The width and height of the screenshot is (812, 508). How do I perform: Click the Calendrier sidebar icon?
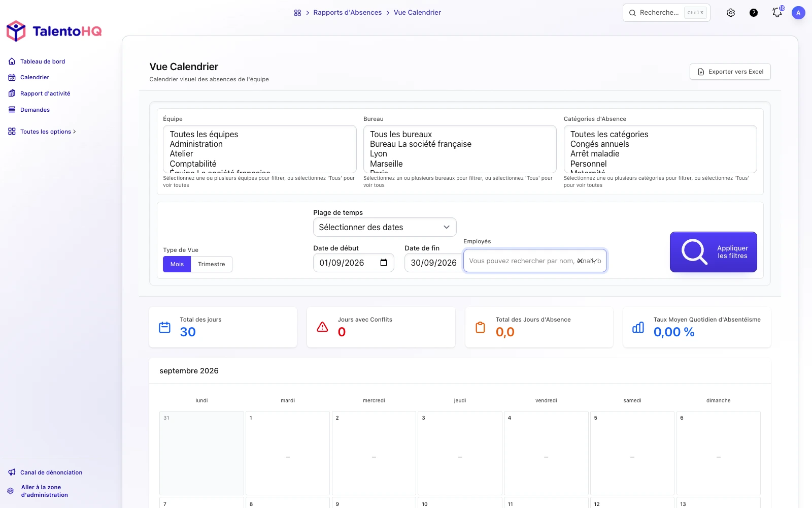[12, 77]
